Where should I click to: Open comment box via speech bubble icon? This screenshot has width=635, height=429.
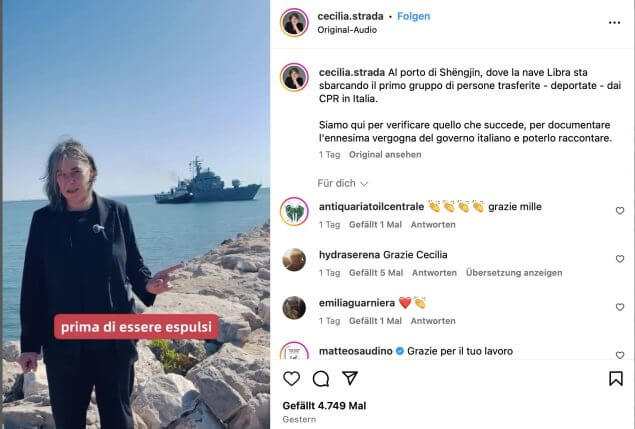coord(321,379)
